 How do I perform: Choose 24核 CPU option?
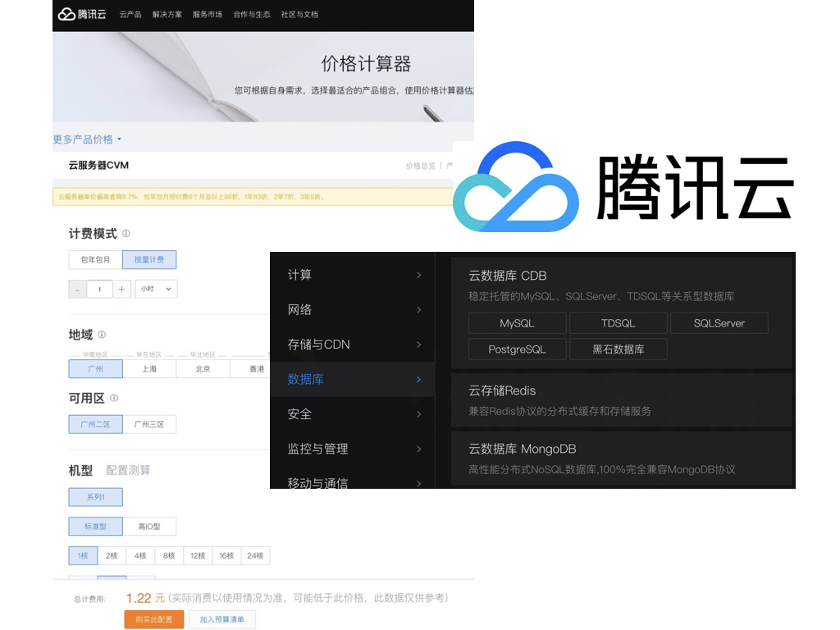tap(256, 556)
